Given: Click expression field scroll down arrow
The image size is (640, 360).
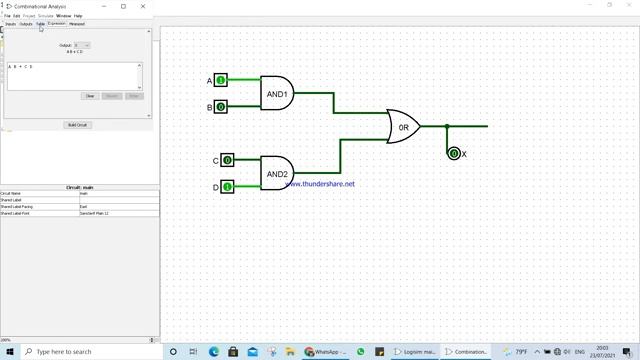Looking at the screenshot, I should coord(140,87).
